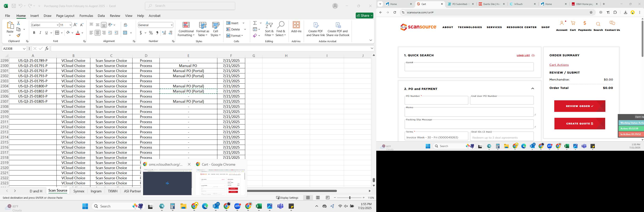Switch to the Synnex sheet tab
The width and height of the screenshot is (644, 212).
click(79, 191)
